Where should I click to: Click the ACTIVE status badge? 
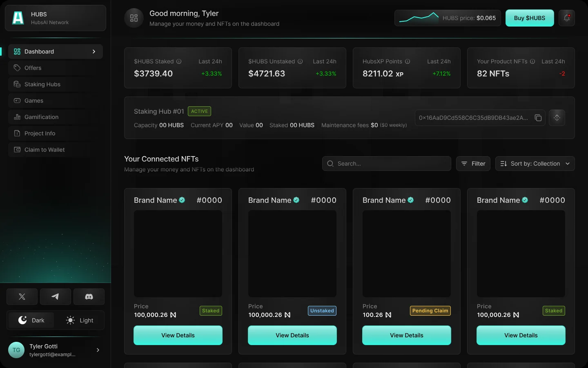(199, 111)
